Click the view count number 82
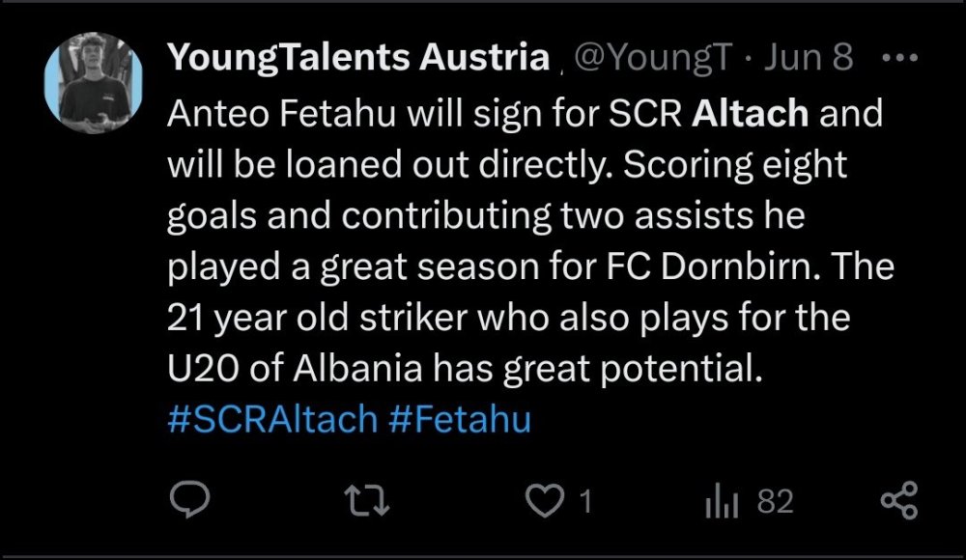This screenshot has height=560, width=966. (x=775, y=502)
